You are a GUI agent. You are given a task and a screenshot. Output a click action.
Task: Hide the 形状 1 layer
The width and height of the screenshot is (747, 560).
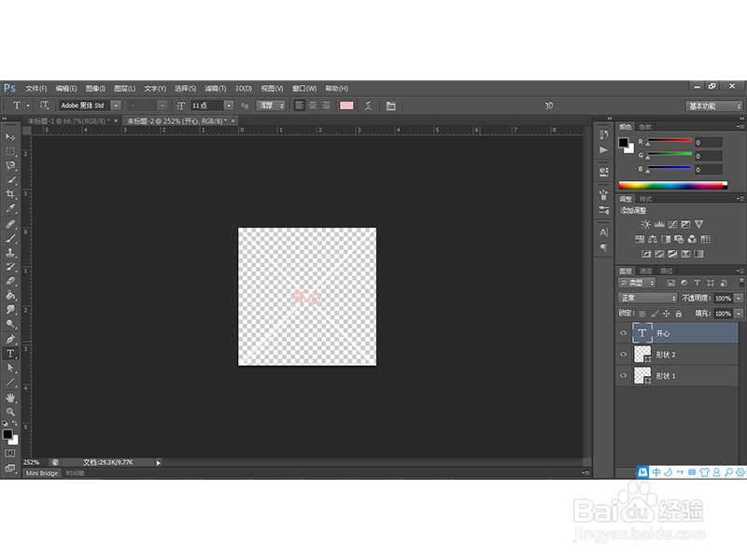click(x=623, y=375)
